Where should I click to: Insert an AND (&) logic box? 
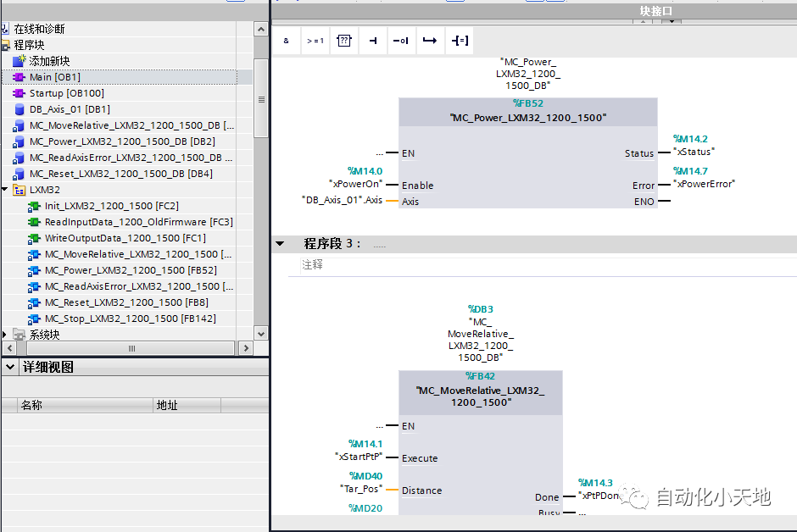pyautogui.click(x=286, y=41)
